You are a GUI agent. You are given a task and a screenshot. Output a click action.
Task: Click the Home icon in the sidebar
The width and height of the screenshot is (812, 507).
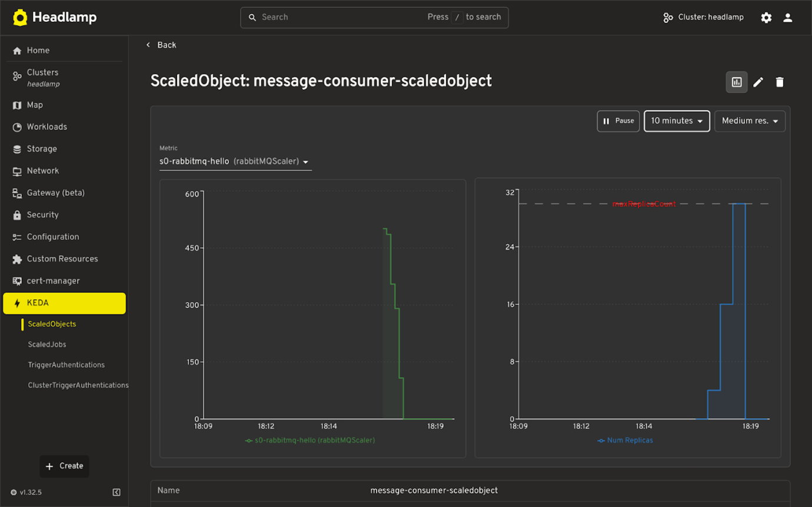17,51
